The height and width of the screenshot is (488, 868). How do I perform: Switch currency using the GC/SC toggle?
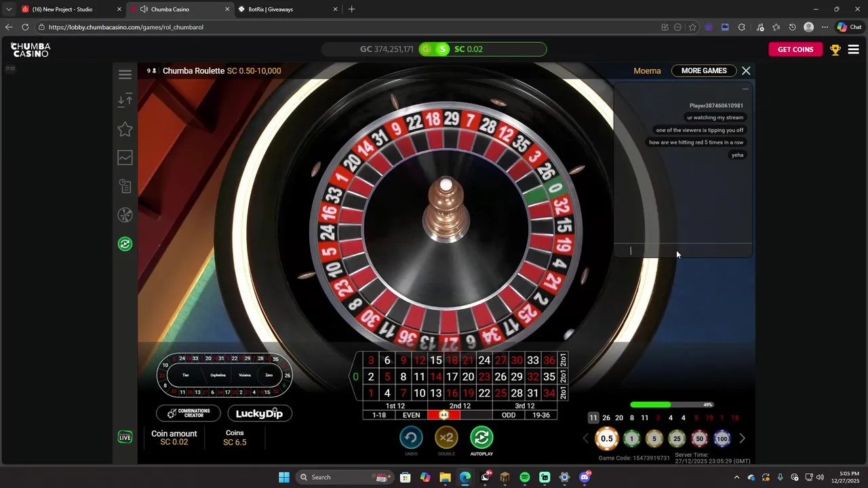pyautogui.click(x=434, y=49)
